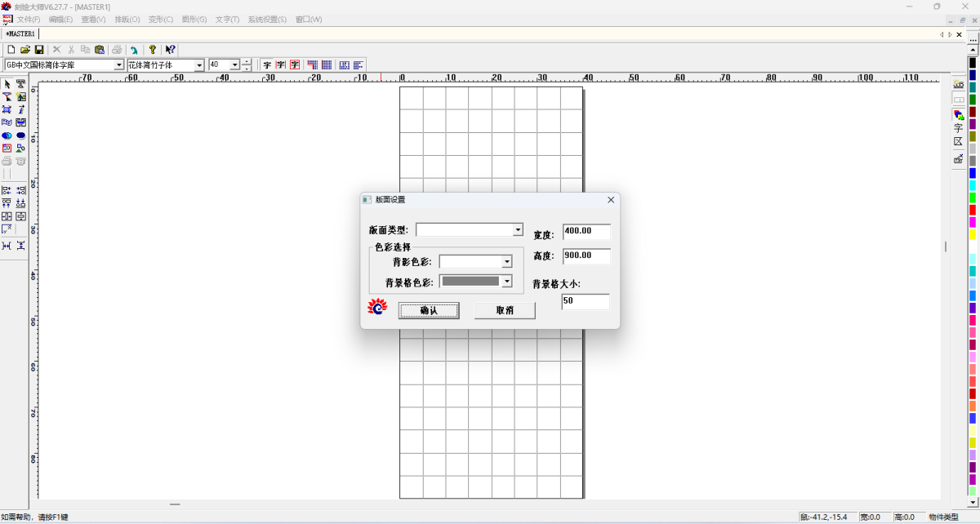
Task: Click the 宽度 input field showing 400.00
Action: coord(586,231)
